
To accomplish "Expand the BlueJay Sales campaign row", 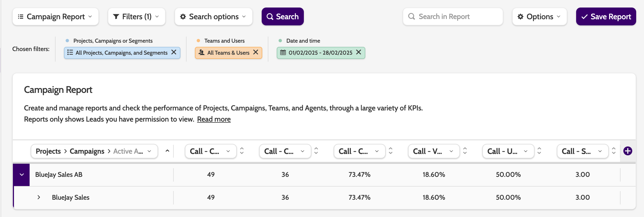I will tap(39, 197).
